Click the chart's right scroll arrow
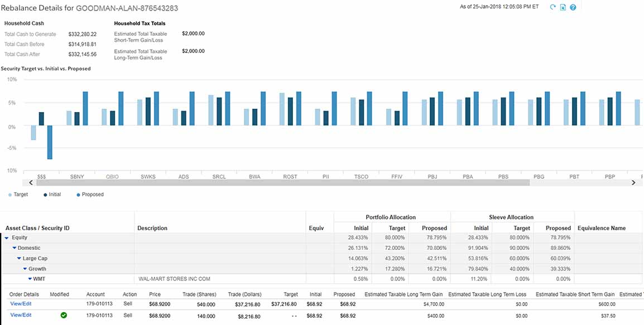 [633, 182]
